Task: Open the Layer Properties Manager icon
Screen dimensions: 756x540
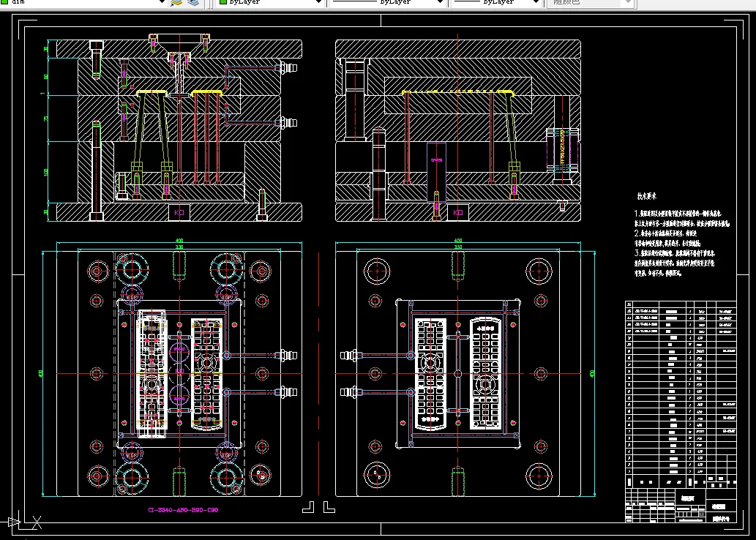Action: tap(176, 3)
